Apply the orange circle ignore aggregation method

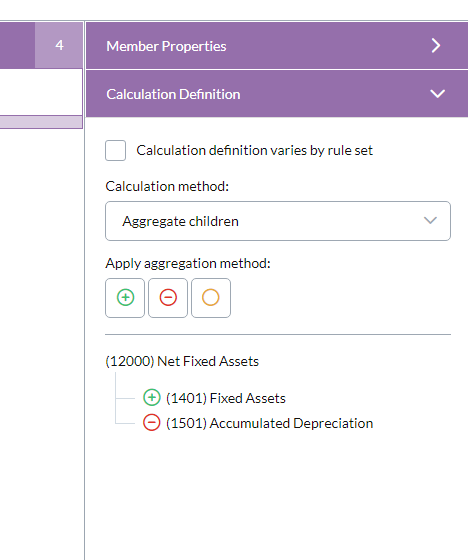tap(211, 298)
